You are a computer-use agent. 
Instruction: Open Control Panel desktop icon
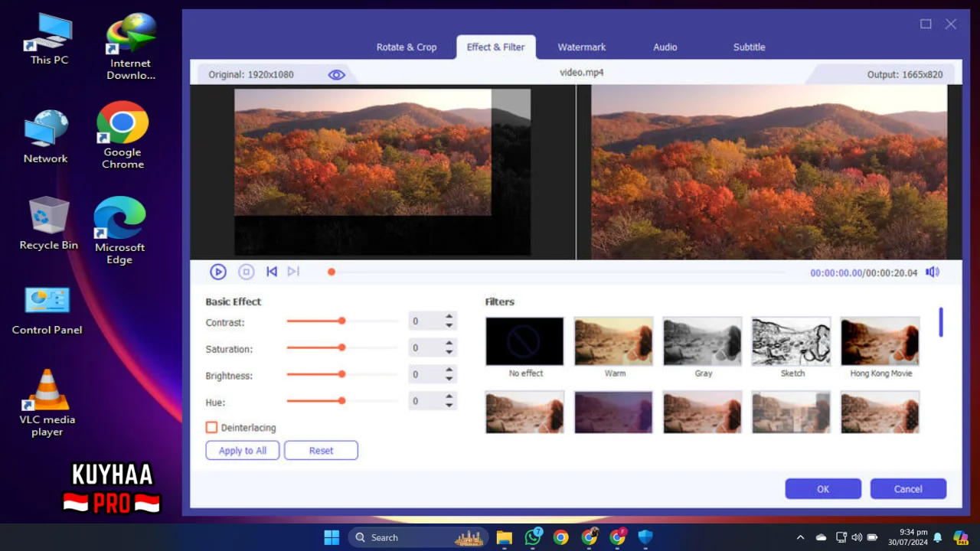click(47, 311)
